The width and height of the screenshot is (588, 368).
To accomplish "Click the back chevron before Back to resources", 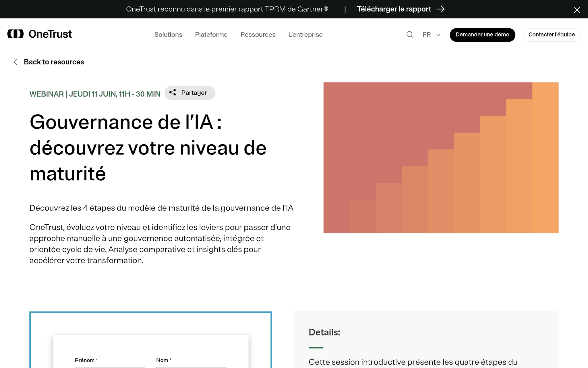I will click(x=16, y=62).
